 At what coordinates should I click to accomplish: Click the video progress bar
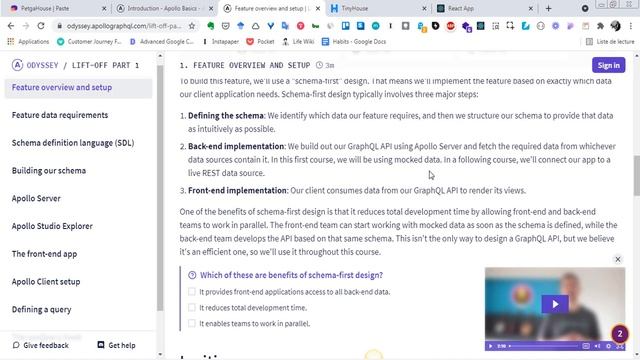click(x=544, y=346)
